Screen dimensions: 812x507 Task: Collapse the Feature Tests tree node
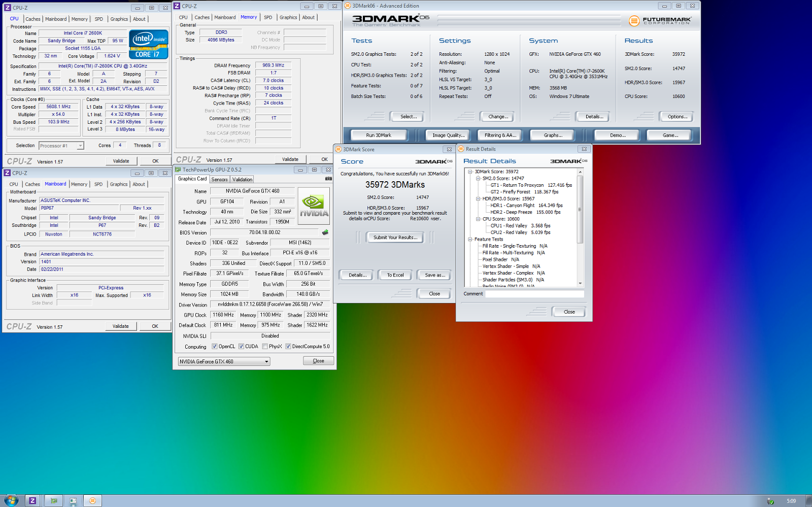click(x=470, y=239)
